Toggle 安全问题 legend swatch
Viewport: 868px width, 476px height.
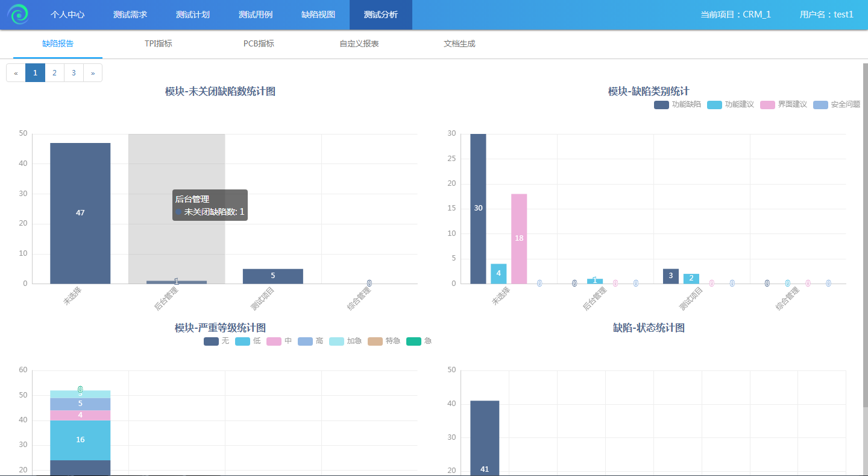pos(820,104)
